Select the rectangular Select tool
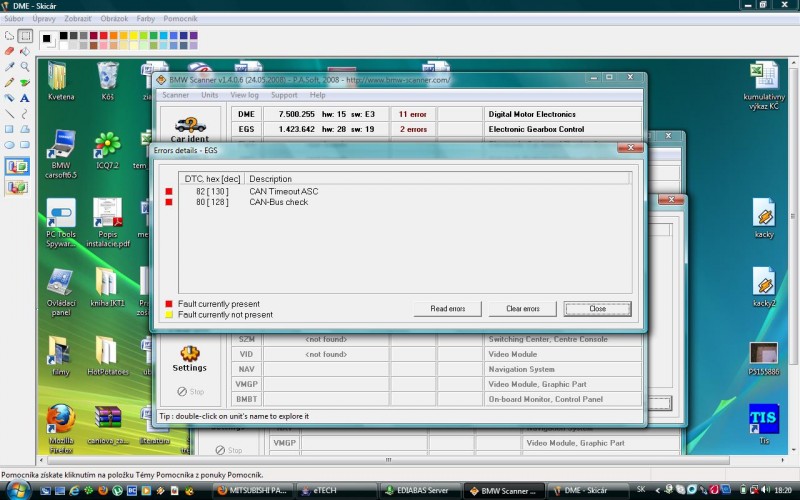Screen dimensions: 800x500 pyautogui.click(x=24, y=36)
